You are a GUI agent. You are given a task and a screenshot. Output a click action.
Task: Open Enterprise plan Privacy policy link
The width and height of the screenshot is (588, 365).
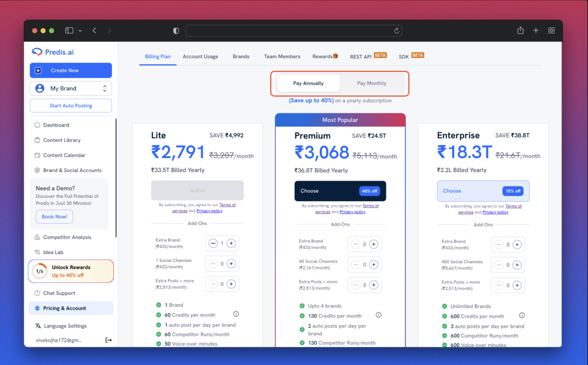coord(495,212)
